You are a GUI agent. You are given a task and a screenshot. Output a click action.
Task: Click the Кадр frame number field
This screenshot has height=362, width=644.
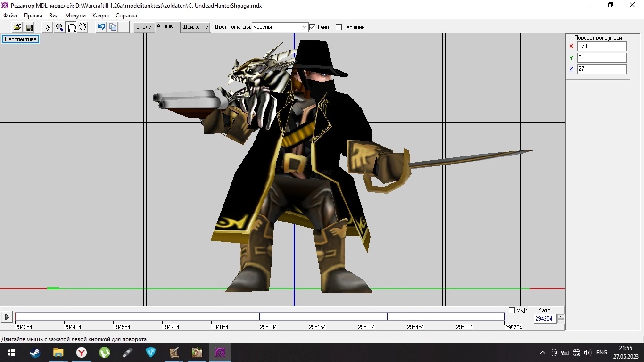pyautogui.click(x=545, y=319)
